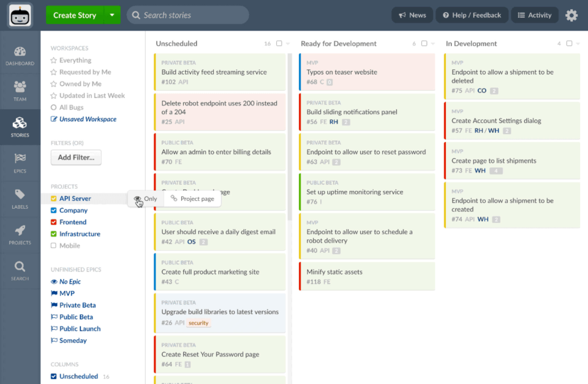Click the Add Filter... button

click(76, 157)
